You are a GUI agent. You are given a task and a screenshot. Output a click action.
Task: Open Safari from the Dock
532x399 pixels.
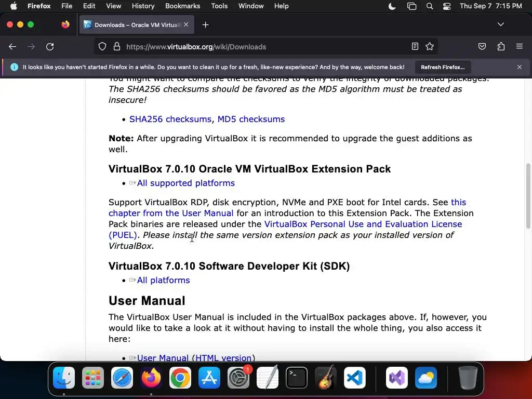pos(122,378)
